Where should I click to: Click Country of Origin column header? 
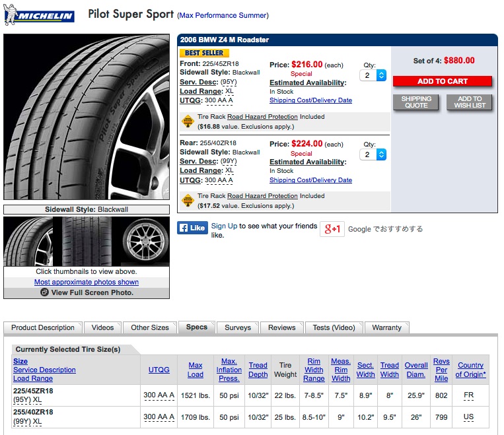point(470,370)
